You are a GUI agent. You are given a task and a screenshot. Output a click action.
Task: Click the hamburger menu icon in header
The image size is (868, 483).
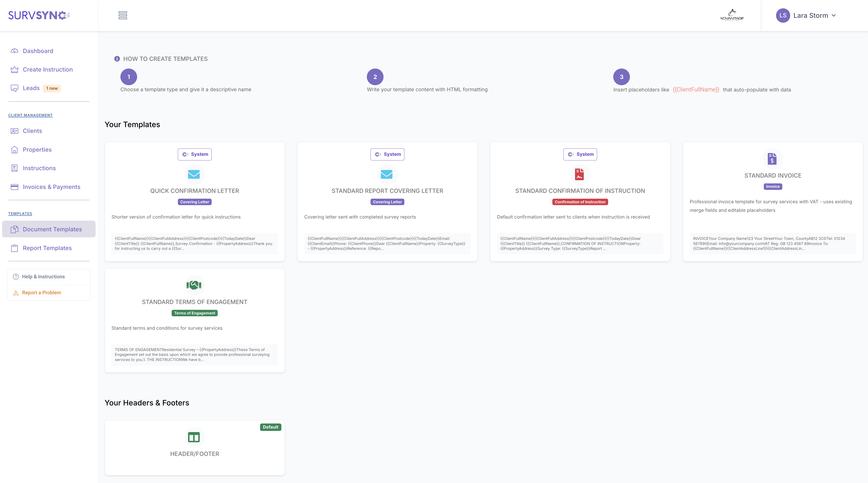click(123, 16)
